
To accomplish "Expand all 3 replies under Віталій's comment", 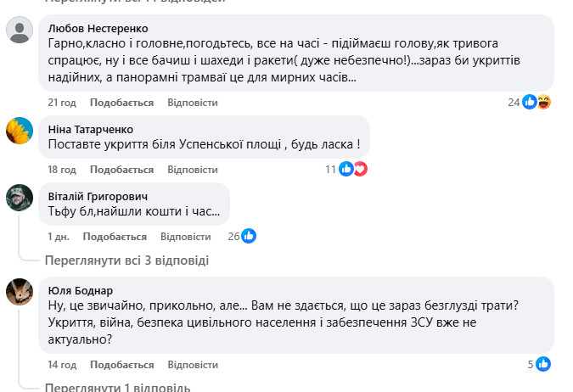I will (x=126, y=260).
